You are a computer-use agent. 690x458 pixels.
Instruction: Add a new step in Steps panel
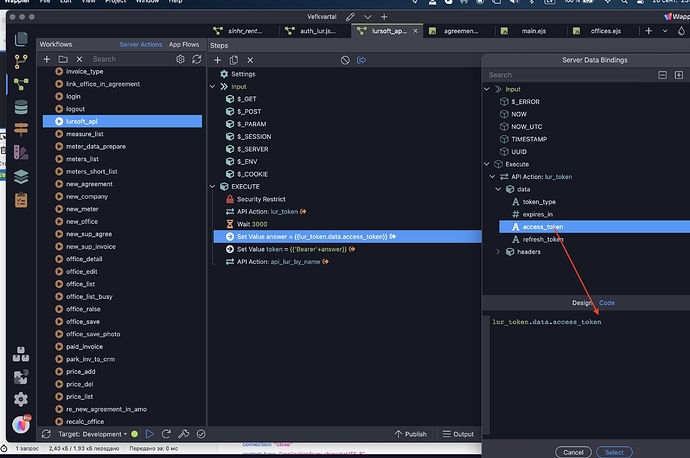click(x=217, y=60)
